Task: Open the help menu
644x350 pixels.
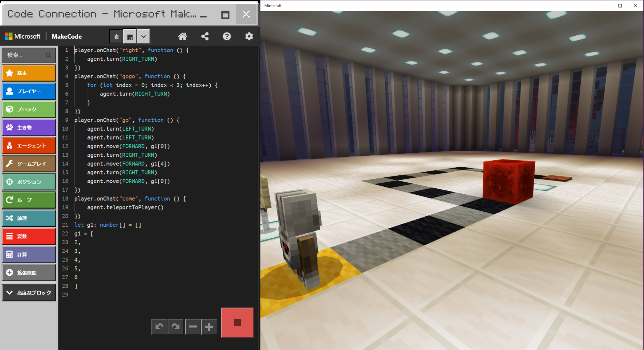Action: click(227, 36)
